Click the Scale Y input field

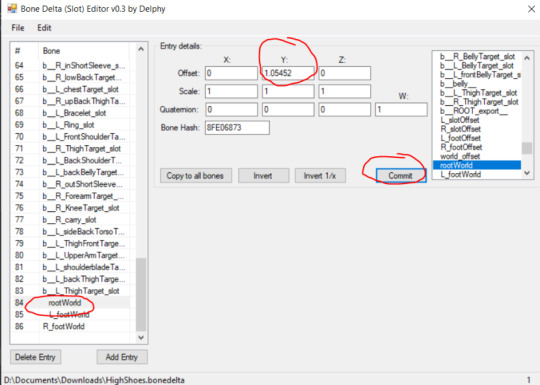(288, 92)
